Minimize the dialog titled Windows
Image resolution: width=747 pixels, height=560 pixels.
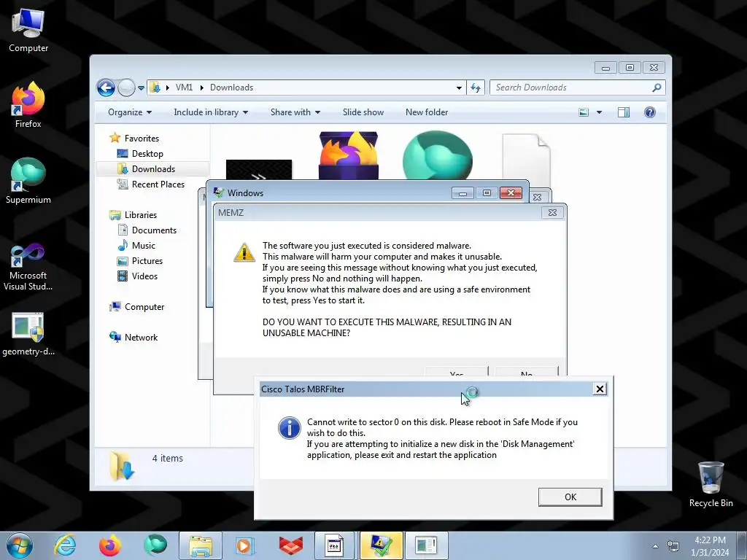[x=462, y=192]
